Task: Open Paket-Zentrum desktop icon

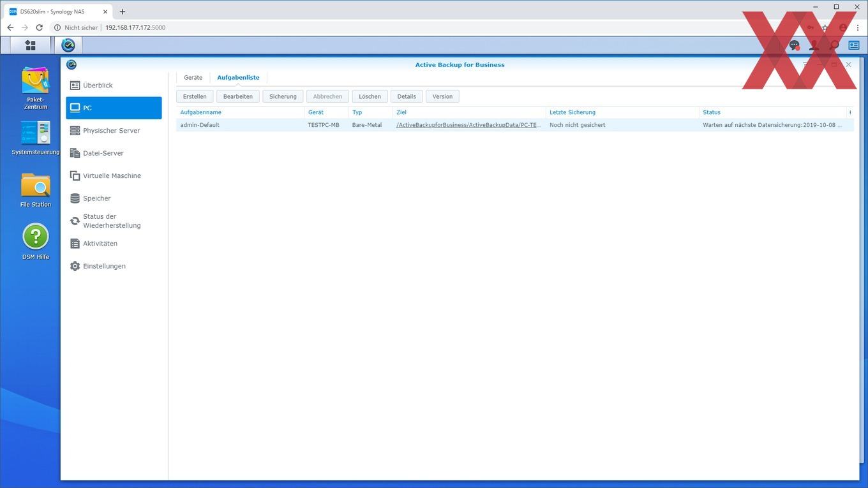Action: point(36,88)
